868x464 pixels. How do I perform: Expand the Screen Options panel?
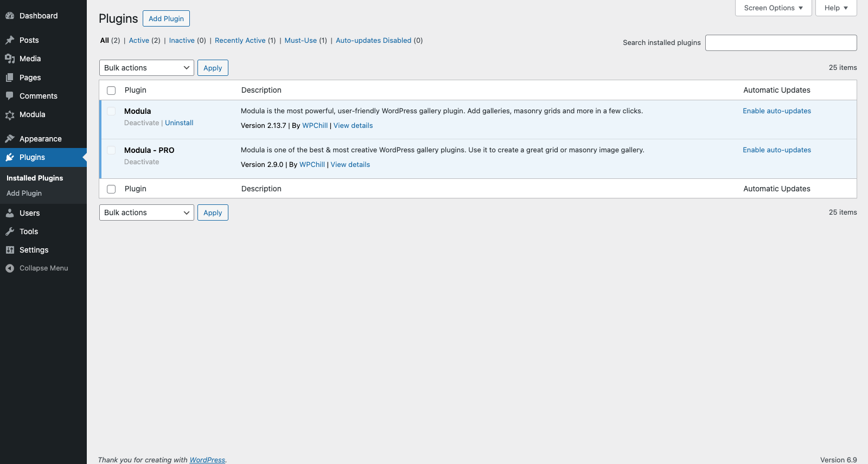(773, 8)
